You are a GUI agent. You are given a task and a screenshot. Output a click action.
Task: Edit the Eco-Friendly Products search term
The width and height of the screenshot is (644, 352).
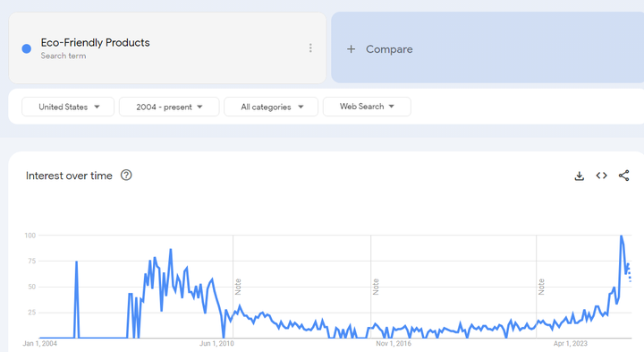[96, 43]
